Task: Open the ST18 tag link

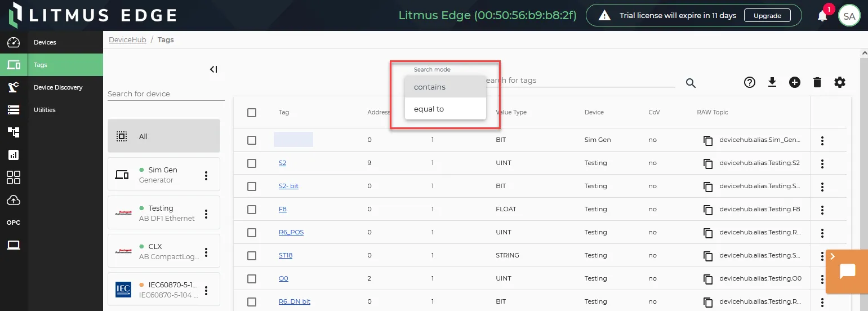Action: pyautogui.click(x=286, y=255)
